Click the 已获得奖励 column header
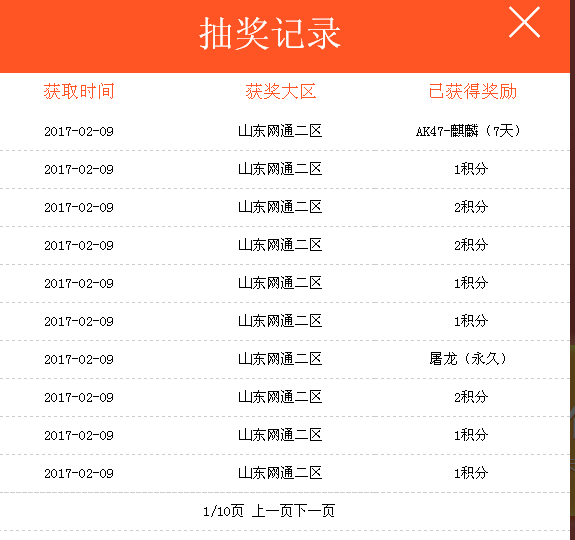This screenshot has height=540, width=575. [x=473, y=91]
